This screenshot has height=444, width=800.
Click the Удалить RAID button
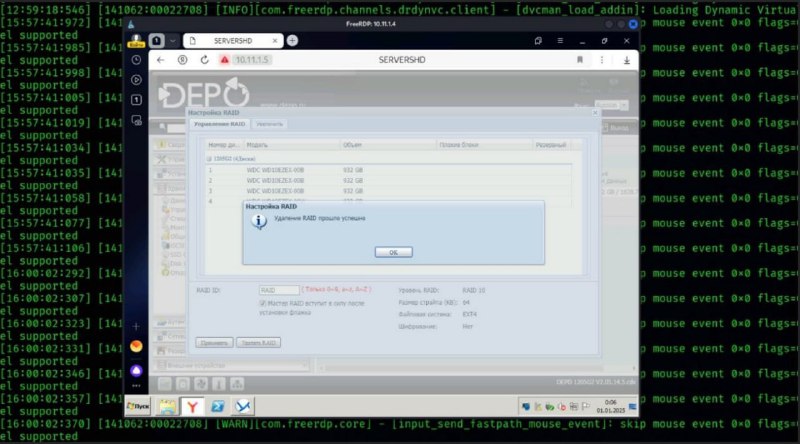click(258, 343)
